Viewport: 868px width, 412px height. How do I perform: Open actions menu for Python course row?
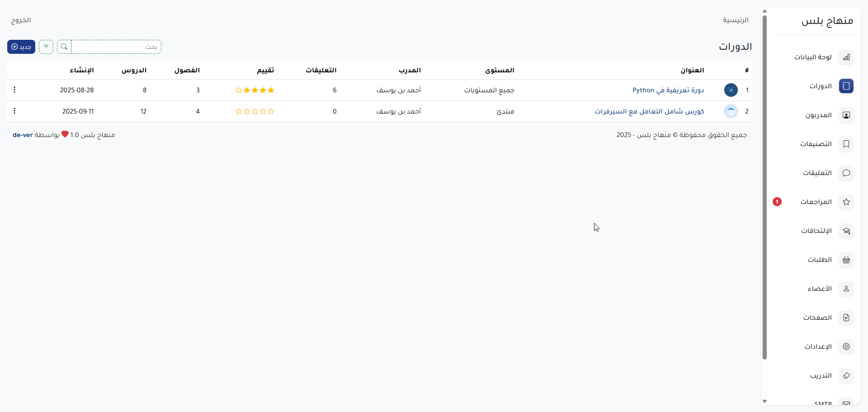click(14, 90)
